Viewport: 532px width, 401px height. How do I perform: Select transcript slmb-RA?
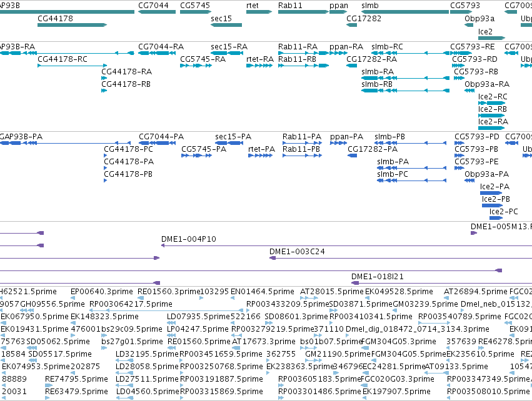[x=378, y=72]
